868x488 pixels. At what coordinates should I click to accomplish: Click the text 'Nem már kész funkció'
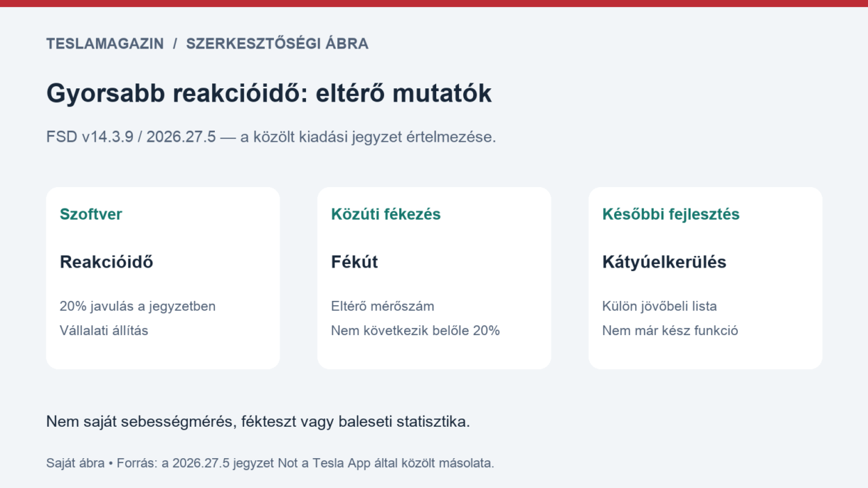pos(670,331)
